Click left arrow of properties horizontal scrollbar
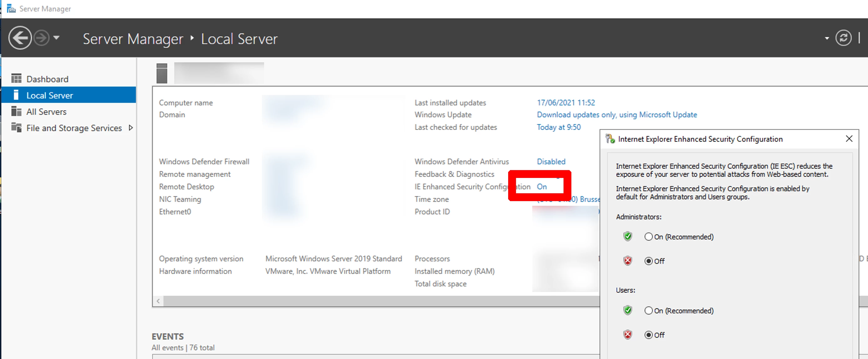The width and height of the screenshot is (868, 359). (158, 301)
